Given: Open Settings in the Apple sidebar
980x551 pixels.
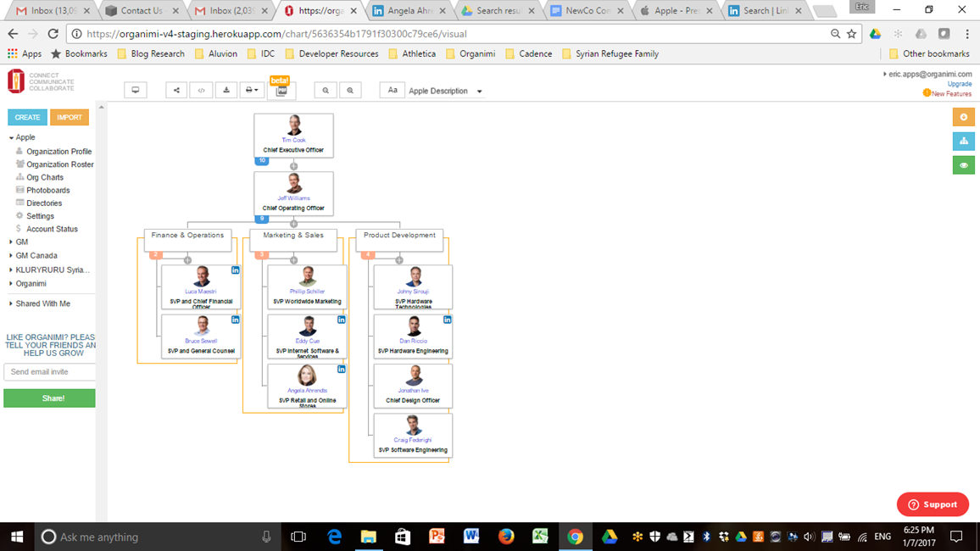Looking at the screenshot, I should pyautogui.click(x=40, y=216).
